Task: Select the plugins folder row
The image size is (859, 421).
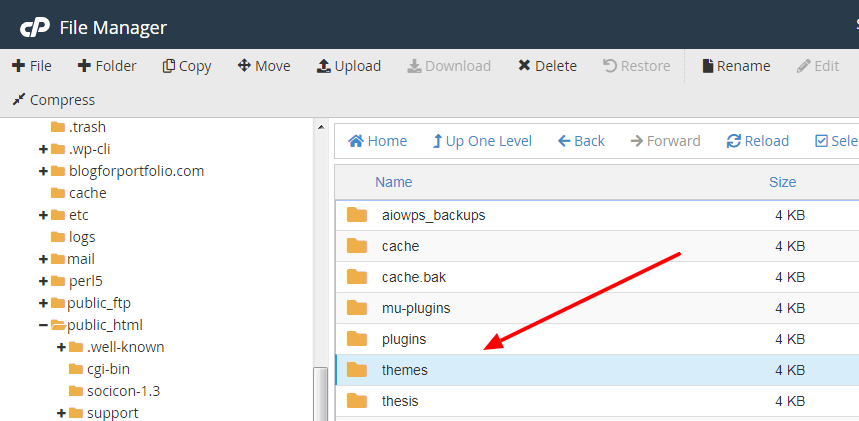Action: [x=404, y=339]
